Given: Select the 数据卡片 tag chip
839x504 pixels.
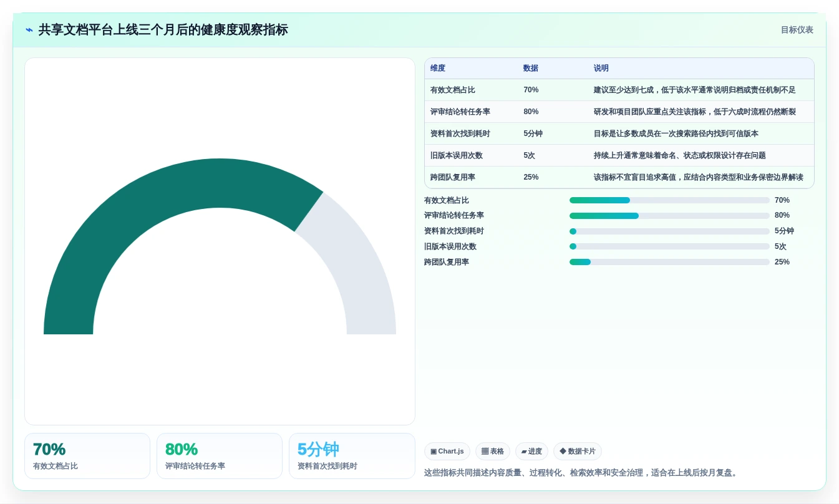Looking at the screenshot, I should click(x=577, y=451).
